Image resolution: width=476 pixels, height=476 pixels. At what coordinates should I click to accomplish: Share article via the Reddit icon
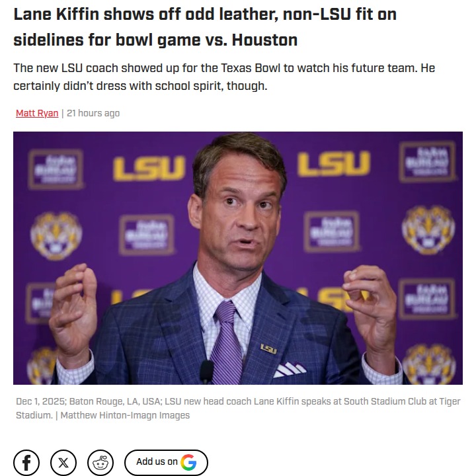pyautogui.click(x=100, y=462)
